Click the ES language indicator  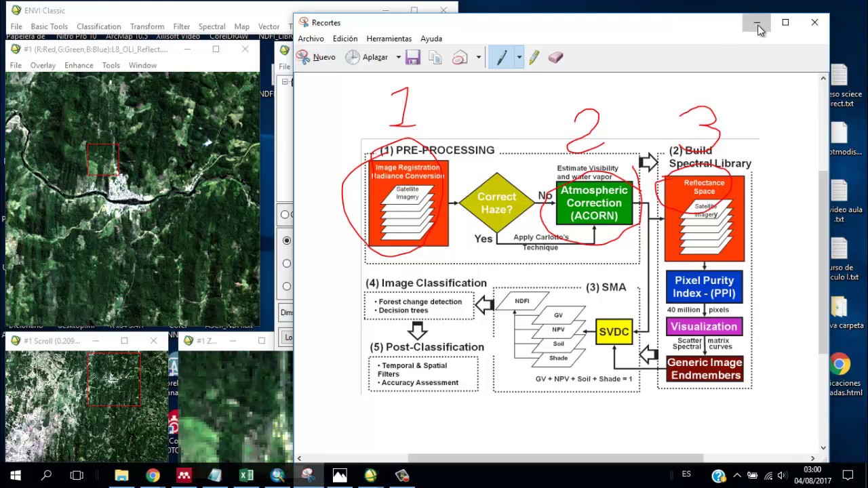point(686,474)
